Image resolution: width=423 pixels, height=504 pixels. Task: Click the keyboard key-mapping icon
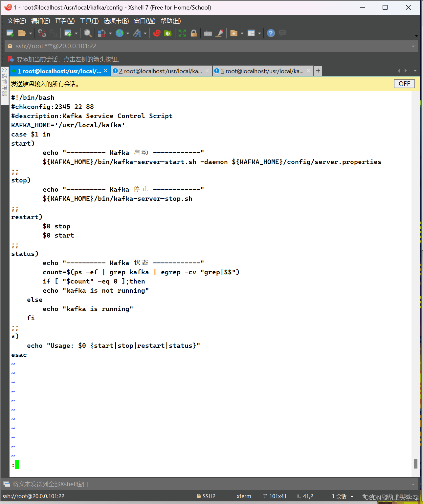(208, 33)
